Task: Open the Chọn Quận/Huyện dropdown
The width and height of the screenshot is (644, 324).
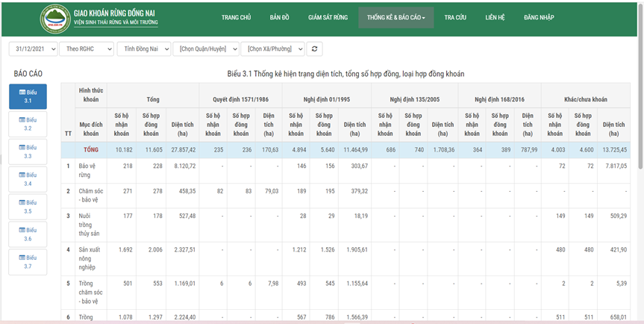Action: 206,49
